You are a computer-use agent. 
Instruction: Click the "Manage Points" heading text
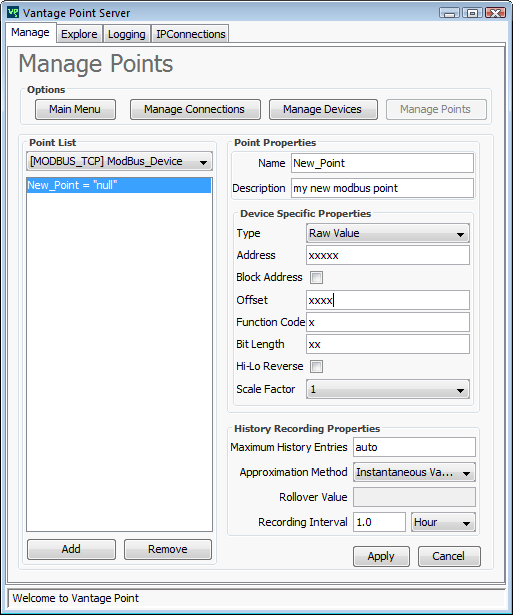pyautogui.click(x=96, y=64)
